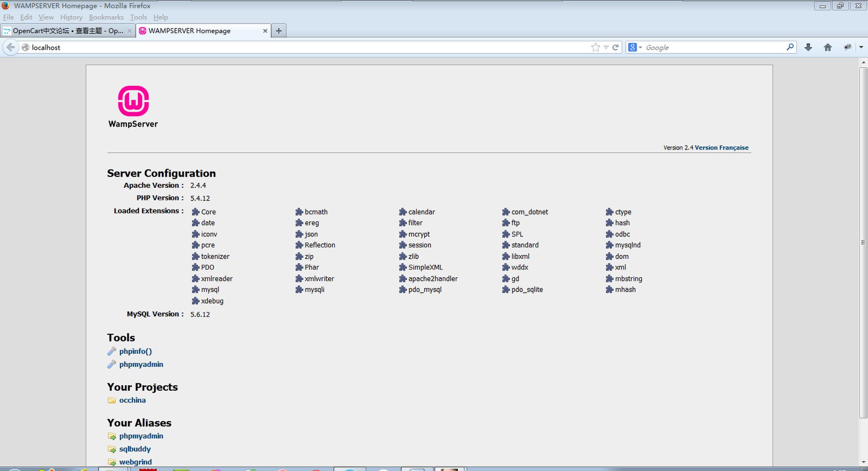Image resolution: width=868 pixels, height=471 pixels.
Task: Click the alias folder icon beside aliases phpmyadmin
Action: tap(111, 436)
